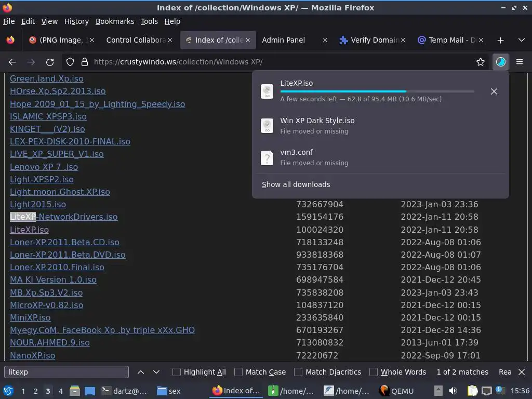Open the taskbar start menu icon

coord(8,391)
